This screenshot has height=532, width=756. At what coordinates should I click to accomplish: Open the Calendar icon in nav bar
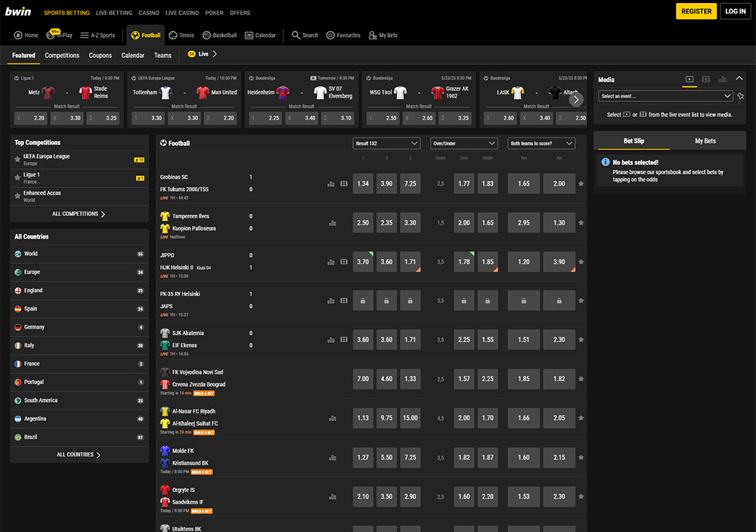pos(249,36)
